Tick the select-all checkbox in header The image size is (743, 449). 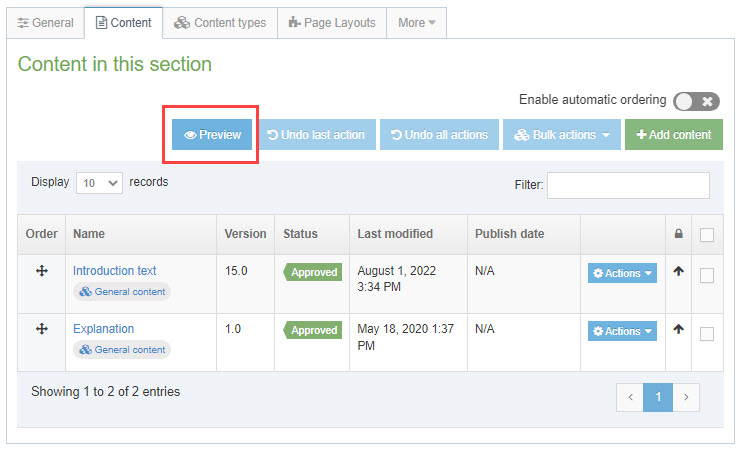[707, 235]
